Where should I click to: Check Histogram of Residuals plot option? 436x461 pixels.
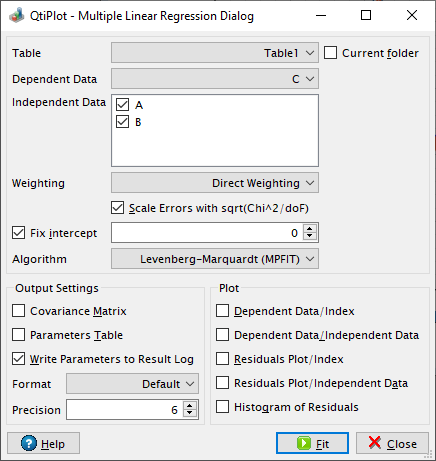point(222,407)
